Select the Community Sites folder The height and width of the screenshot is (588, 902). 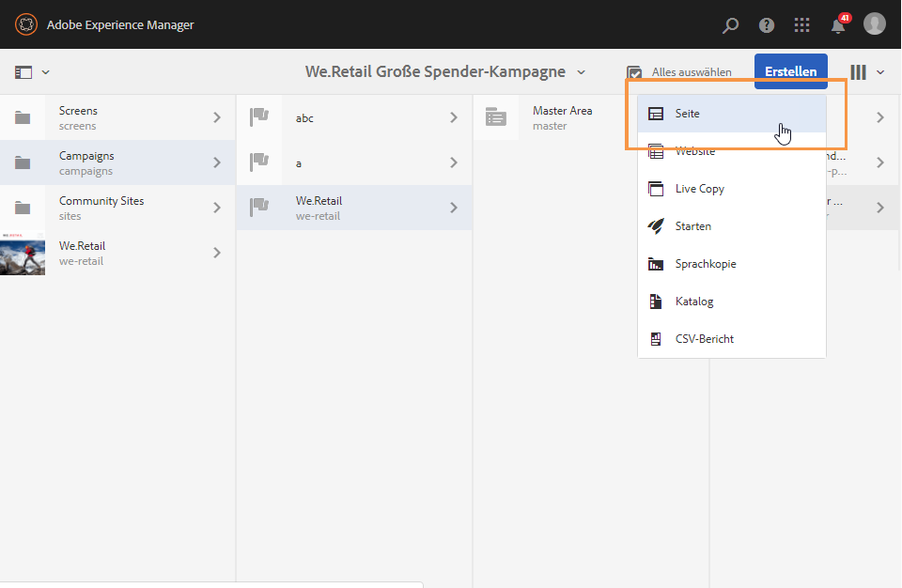[101, 208]
